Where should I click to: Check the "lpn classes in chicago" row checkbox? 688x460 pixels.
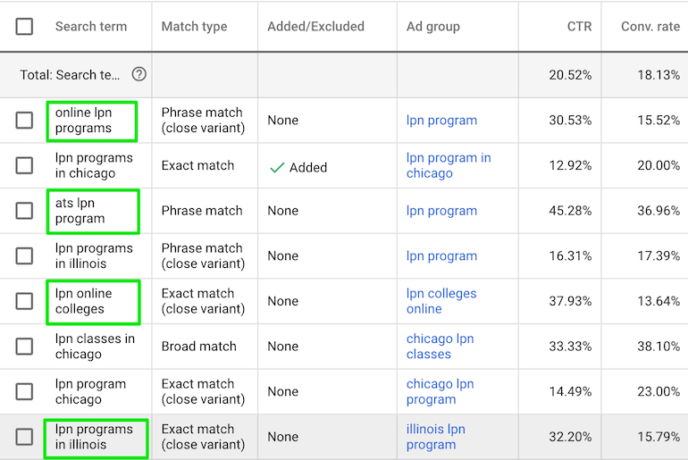click(24, 346)
